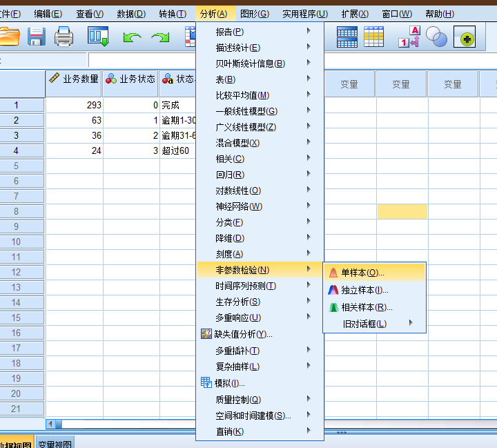Open the Graphs menu in menu bar
This screenshot has height=448, width=497.
(255, 14)
